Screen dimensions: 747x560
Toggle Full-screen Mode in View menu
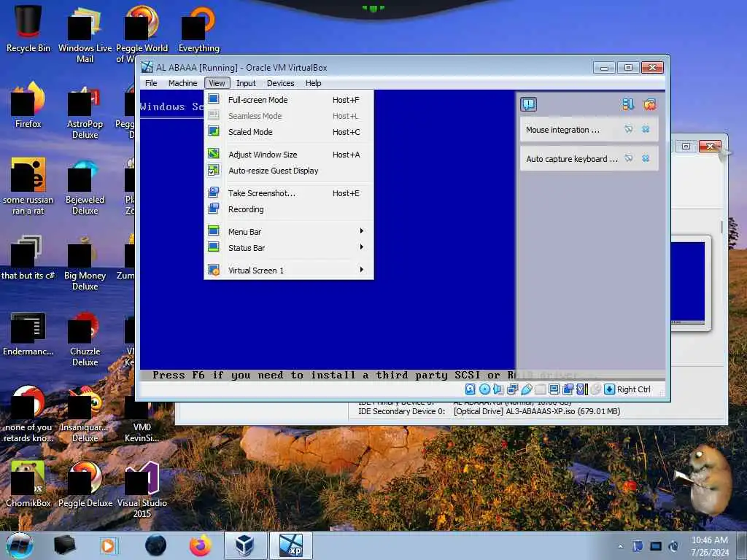pyautogui.click(x=289, y=99)
